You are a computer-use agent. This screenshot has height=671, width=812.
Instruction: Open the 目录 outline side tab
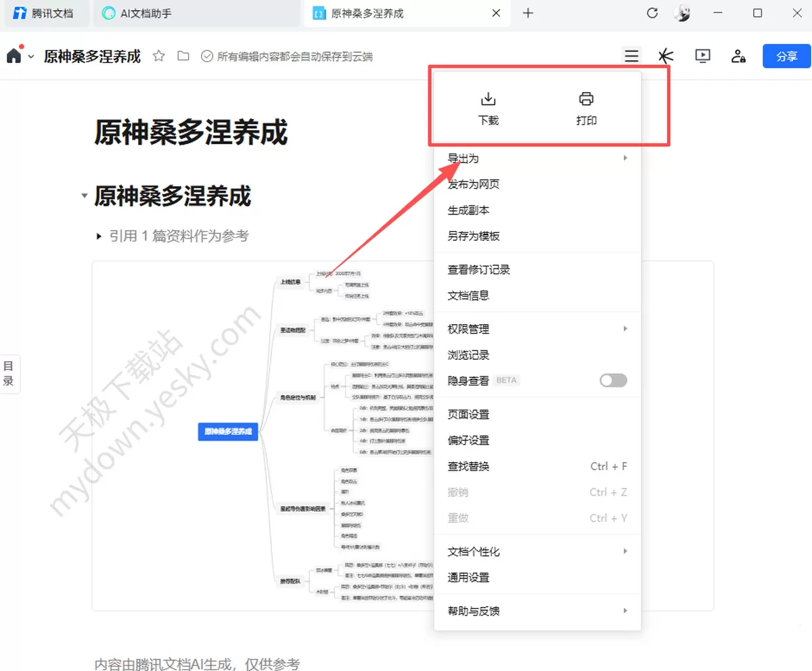pyautogui.click(x=8, y=373)
